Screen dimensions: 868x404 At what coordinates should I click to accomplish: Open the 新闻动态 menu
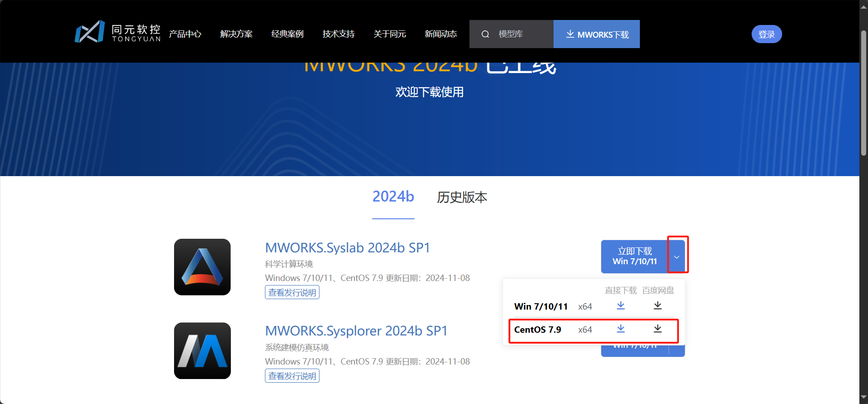(x=441, y=34)
